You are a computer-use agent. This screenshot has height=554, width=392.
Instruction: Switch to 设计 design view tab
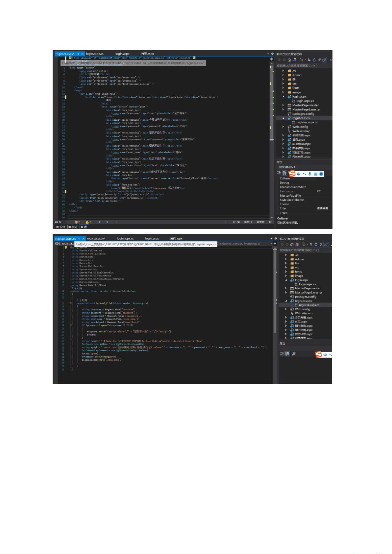click(x=61, y=227)
